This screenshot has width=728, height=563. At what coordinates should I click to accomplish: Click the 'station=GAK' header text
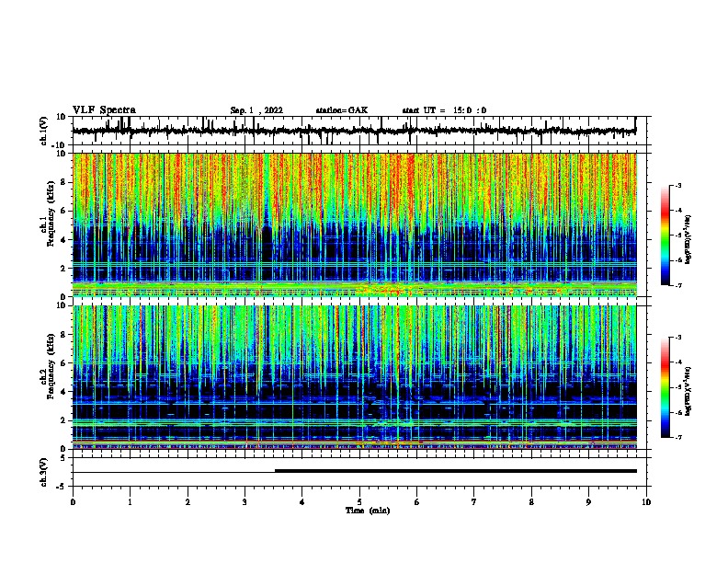342,110
